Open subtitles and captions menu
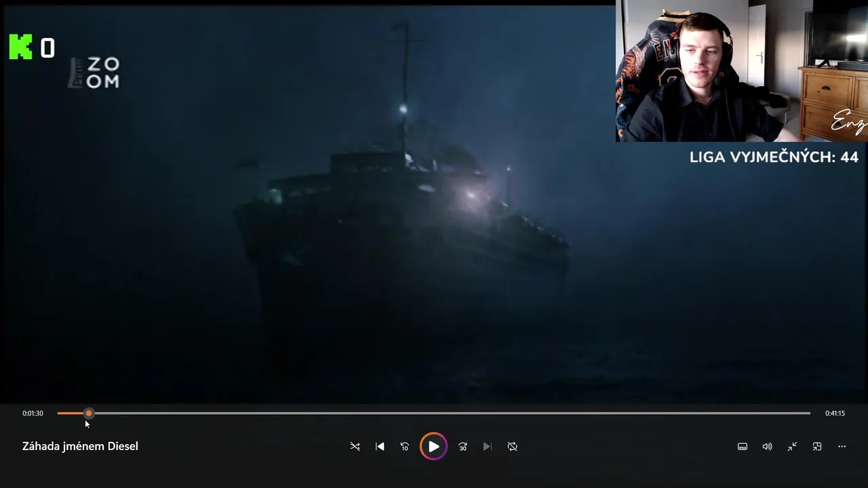The width and height of the screenshot is (868, 488). [x=743, y=447]
